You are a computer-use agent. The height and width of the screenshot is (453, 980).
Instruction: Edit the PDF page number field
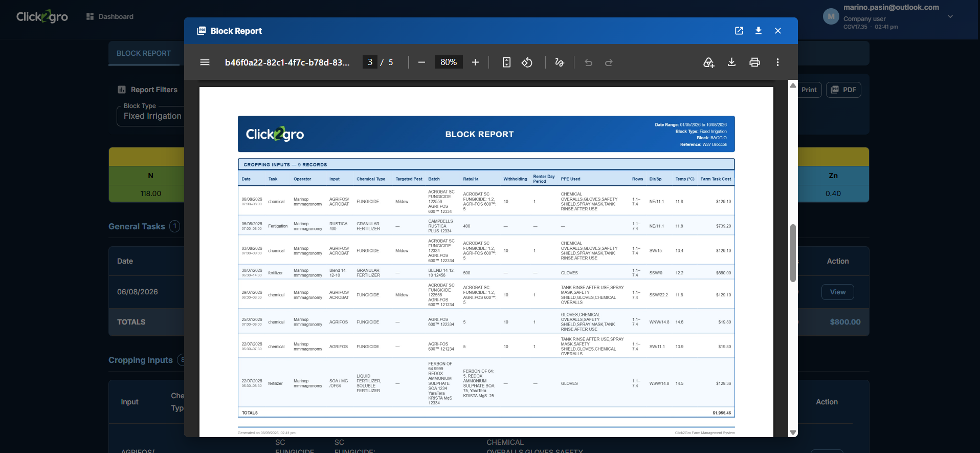point(370,62)
